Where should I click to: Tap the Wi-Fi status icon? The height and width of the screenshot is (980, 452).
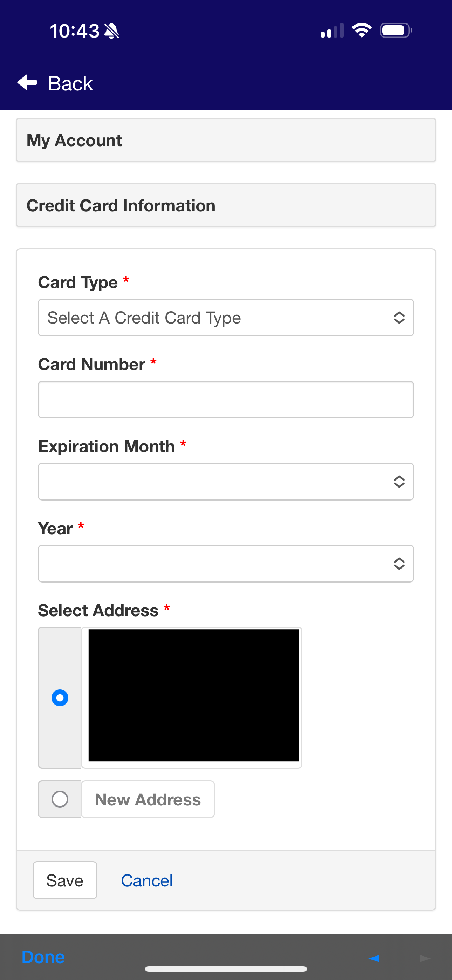(362, 30)
